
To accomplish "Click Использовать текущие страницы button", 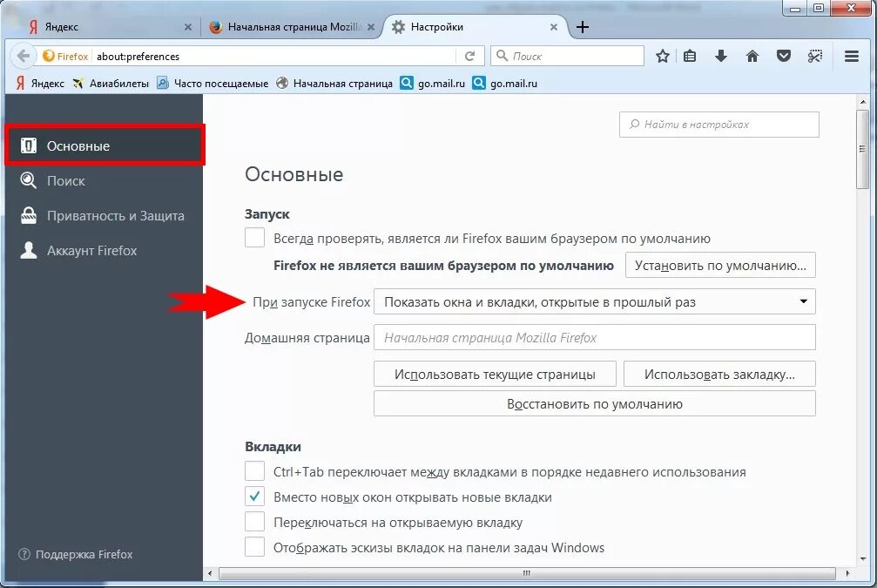I will [x=495, y=374].
